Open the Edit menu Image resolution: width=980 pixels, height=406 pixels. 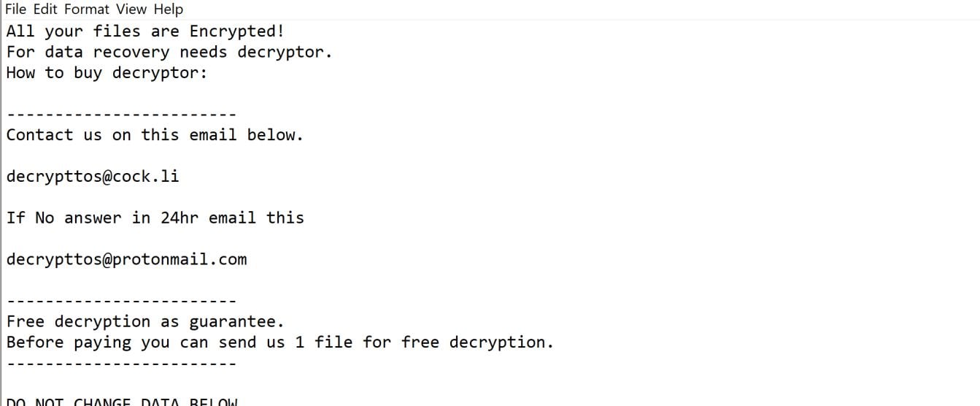pyautogui.click(x=45, y=9)
